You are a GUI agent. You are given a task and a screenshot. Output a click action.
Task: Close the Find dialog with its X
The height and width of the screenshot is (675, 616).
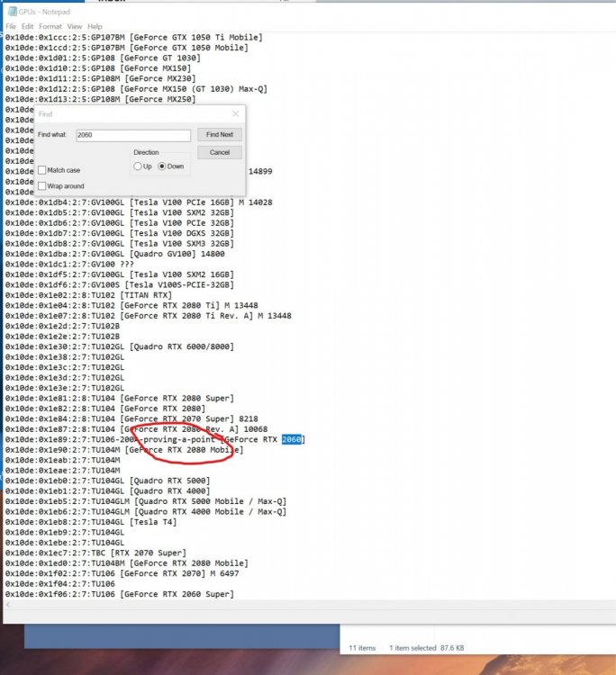coord(235,114)
